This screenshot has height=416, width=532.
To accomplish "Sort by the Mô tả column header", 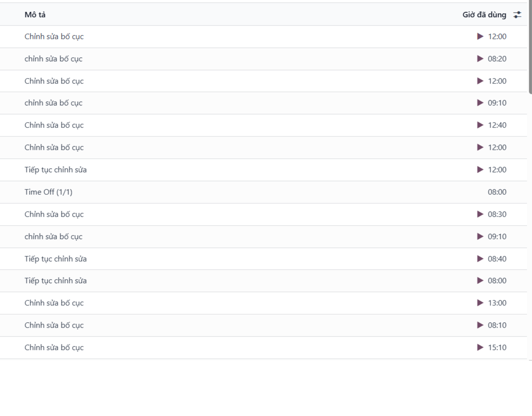I will point(35,15).
